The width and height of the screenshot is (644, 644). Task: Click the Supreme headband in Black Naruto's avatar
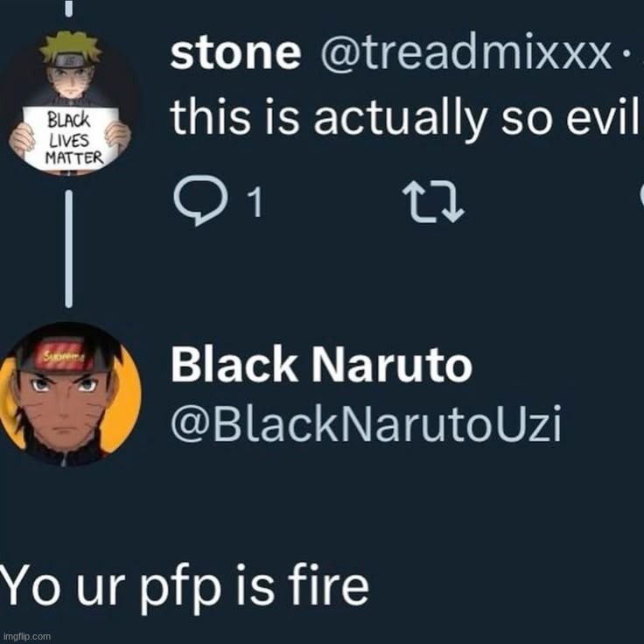64,354
